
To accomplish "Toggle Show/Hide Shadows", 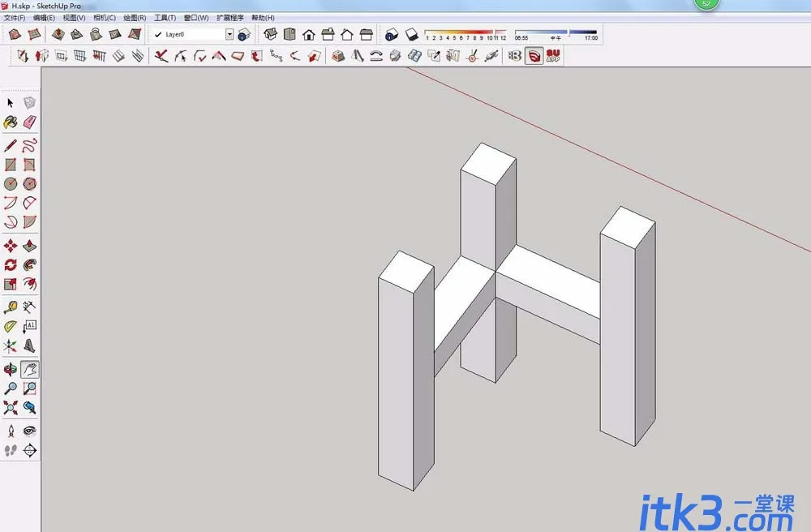I will 411,35.
